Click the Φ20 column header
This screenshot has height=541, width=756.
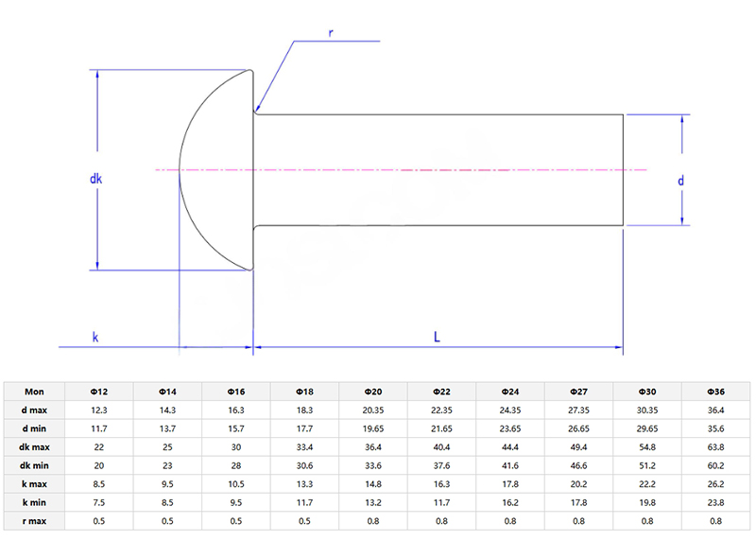373,392
